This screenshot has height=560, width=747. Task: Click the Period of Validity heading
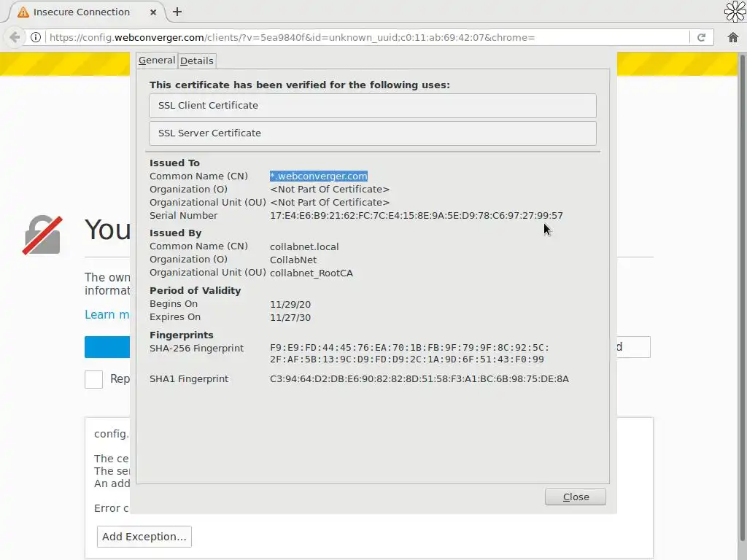point(195,290)
